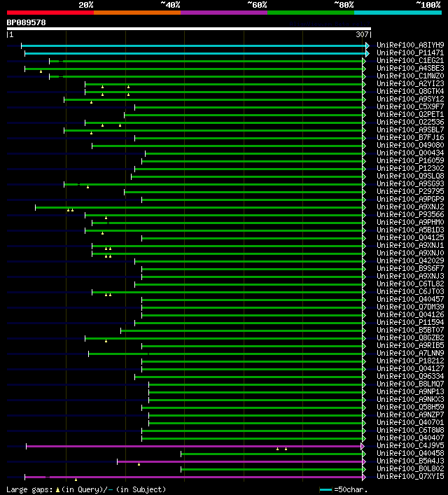
Task: Open the hit label UniRef100_A7LNN9
Action: click(x=410, y=354)
